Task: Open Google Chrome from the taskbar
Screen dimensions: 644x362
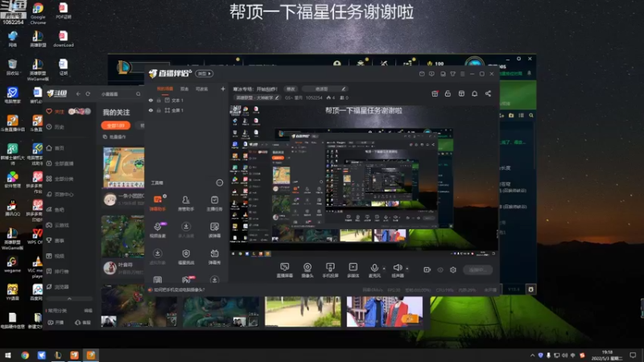Action: coord(25,355)
